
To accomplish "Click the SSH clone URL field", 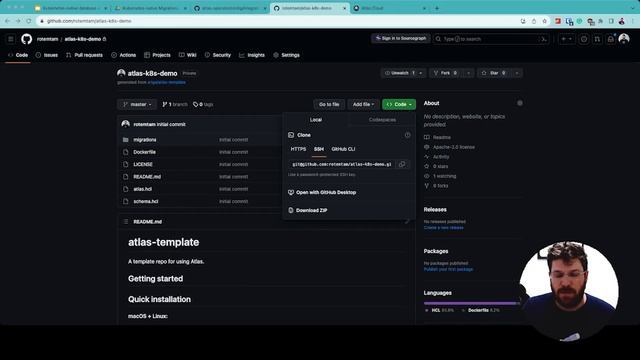I will click(342, 164).
